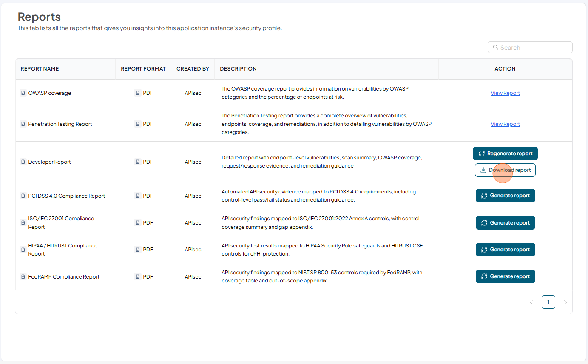Image resolution: width=588 pixels, height=364 pixels.
Task: Click the PDF file icon in the FedRAMP row
Action: [137, 276]
